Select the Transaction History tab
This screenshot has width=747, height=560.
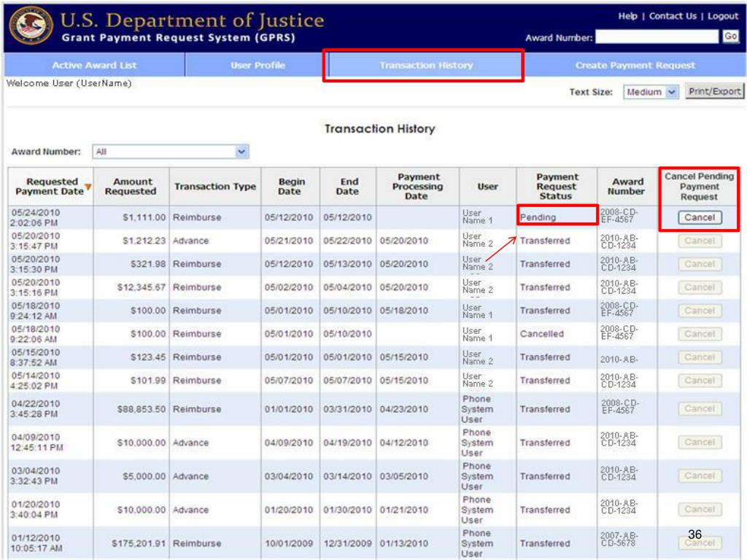pyautogui.click(x=426, y=66)
